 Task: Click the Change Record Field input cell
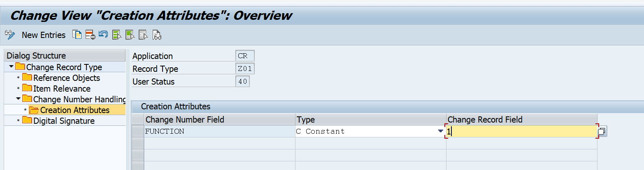point(522,132)
